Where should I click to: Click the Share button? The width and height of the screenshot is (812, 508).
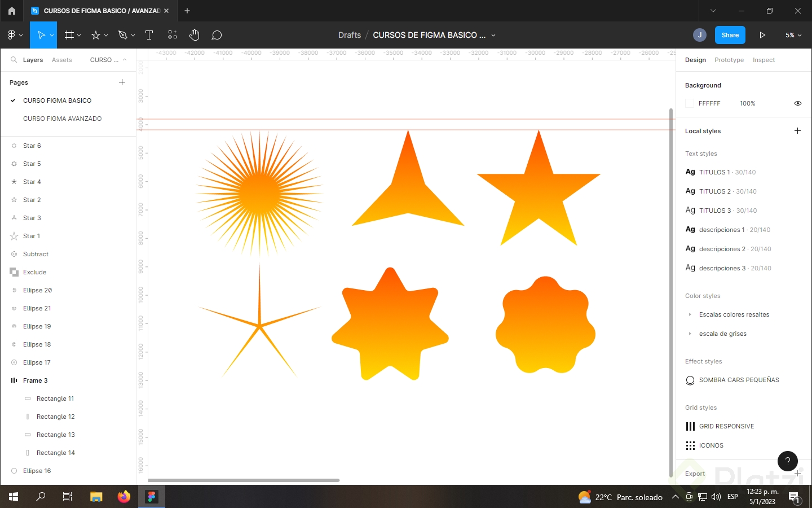pyautogui.click(x=730, y=35)
